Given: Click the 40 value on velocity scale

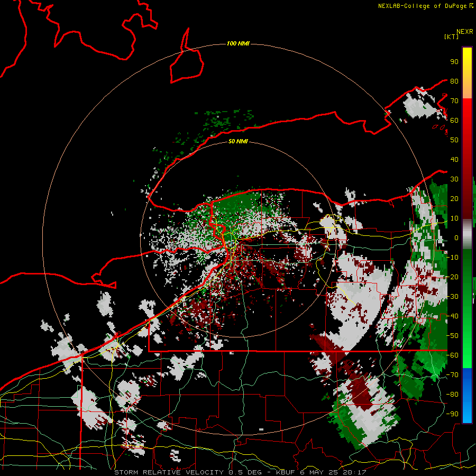Looking at the screenshot, I should 454,159.
